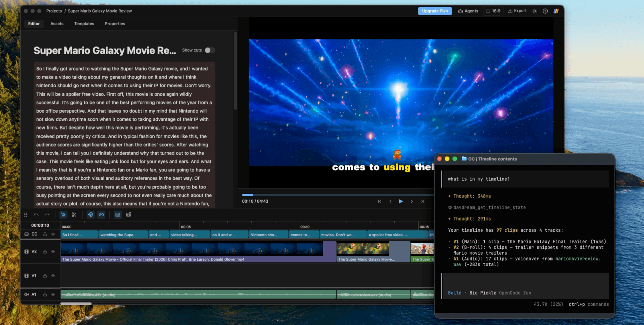Click the 'Thought: 348ms' line in terminal
This screenshot has width=644, height=325.
tap(469, 196)
